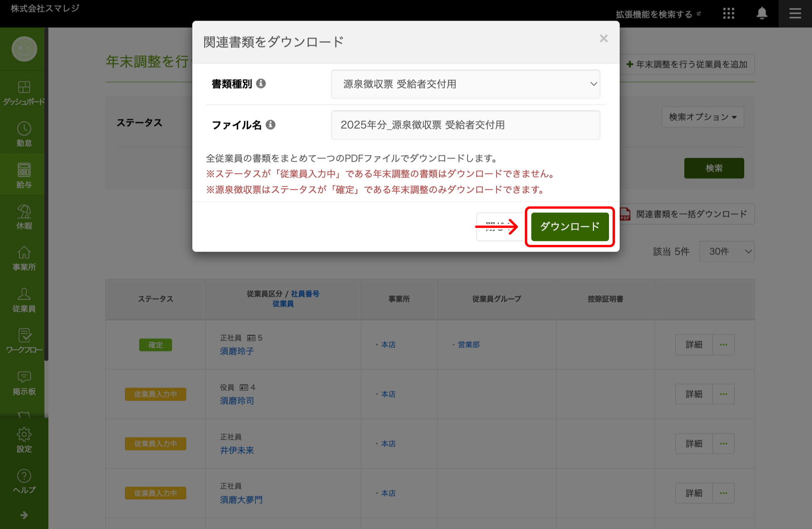
Task: Click the ファイル名 input field
Action: tap(465, 125)
